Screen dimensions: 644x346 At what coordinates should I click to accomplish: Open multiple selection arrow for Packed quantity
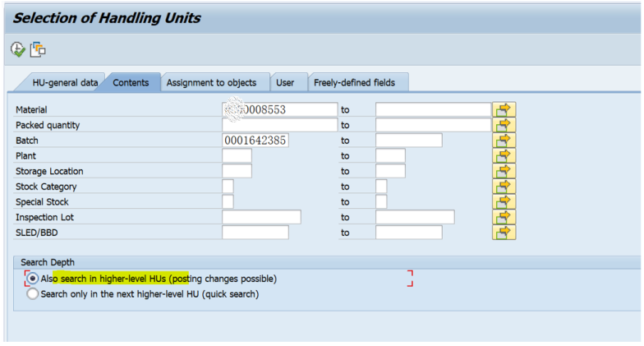coord(504,125)
